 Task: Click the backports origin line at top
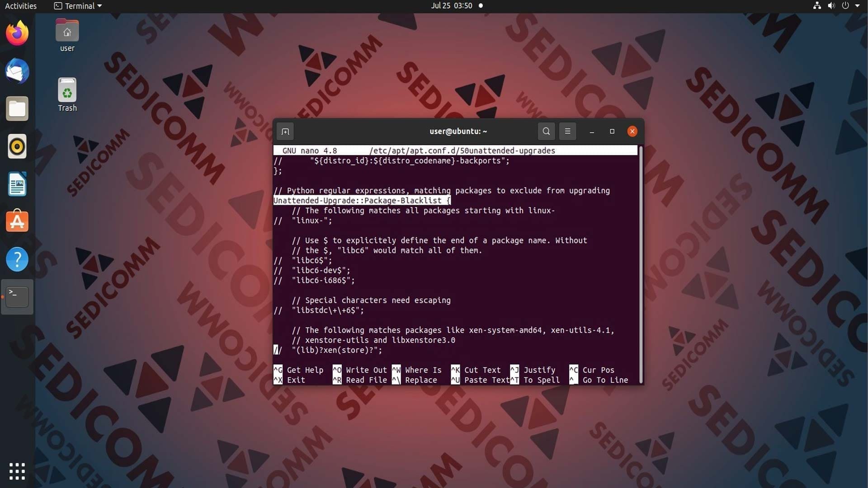392,161
